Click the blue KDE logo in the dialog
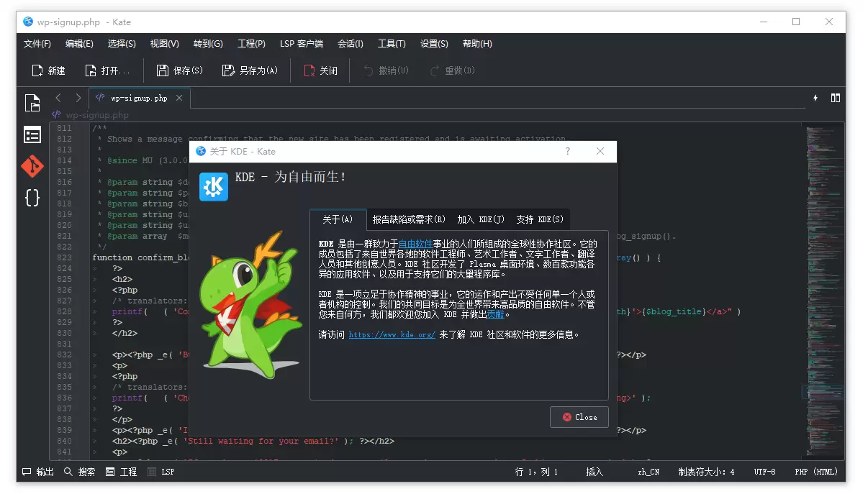The width and height of the screenshot is (868, 494). tap(213, 186)
